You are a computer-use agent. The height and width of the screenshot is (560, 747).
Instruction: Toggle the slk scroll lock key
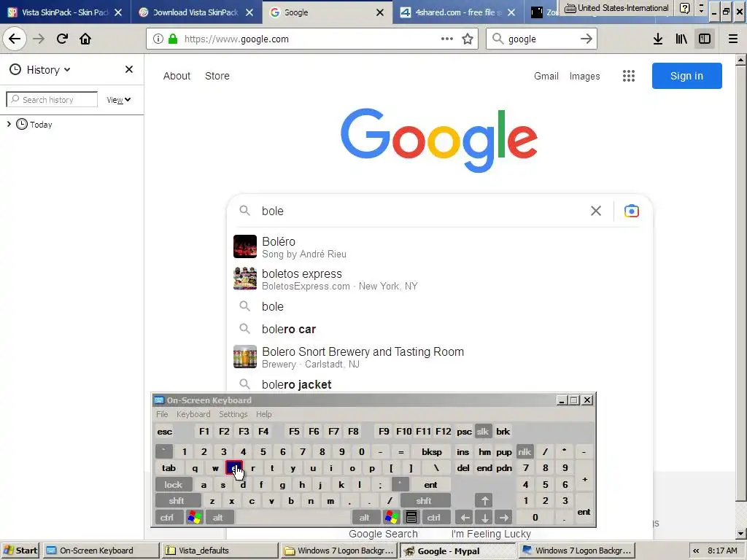[x=483, y=432]
